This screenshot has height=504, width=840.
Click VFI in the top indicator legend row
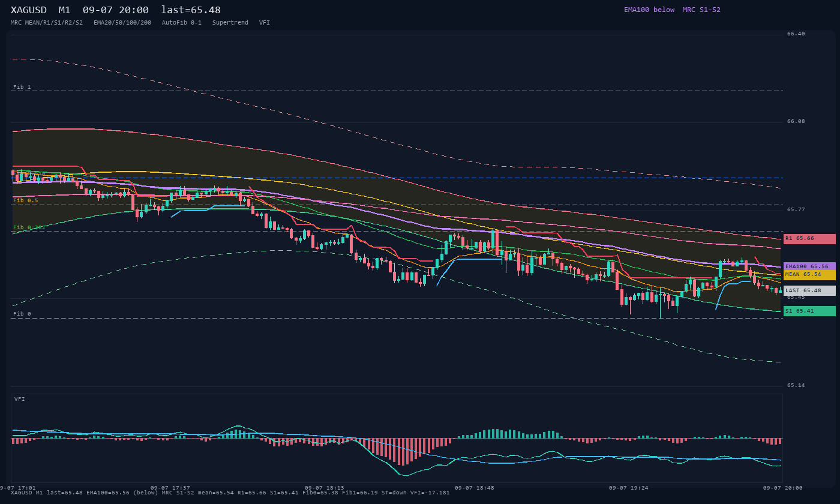coord(265,23)
